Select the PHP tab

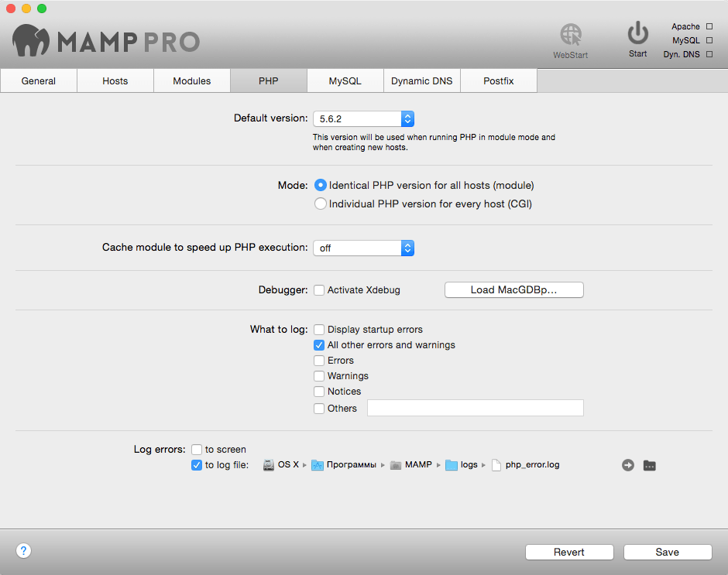(x=269, y=80)
